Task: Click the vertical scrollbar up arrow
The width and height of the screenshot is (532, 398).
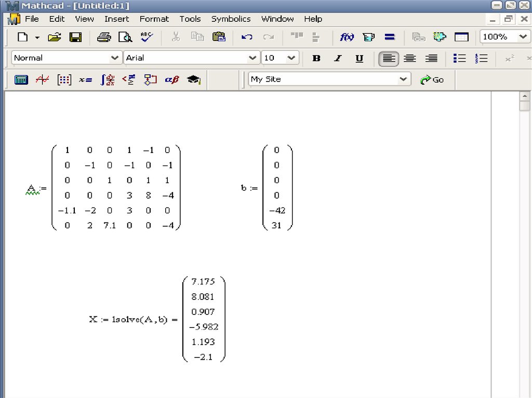Action: (525, 97)
